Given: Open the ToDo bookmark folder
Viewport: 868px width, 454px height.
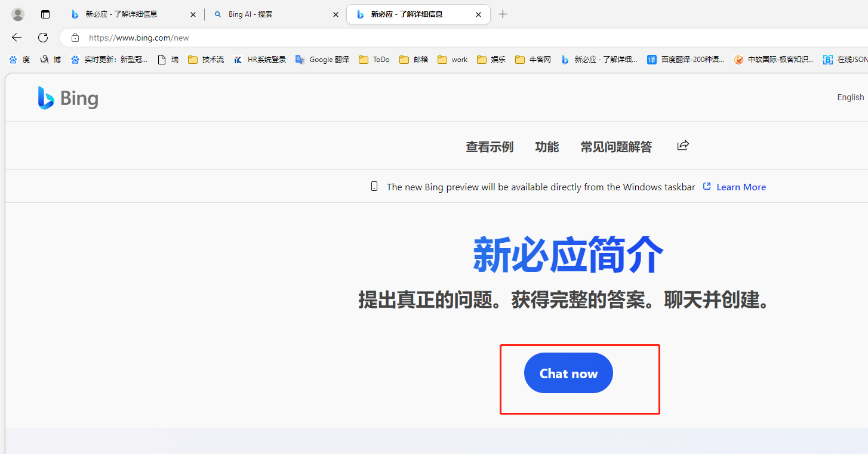Looking at the screenshot, I should (x=374, y=60).
